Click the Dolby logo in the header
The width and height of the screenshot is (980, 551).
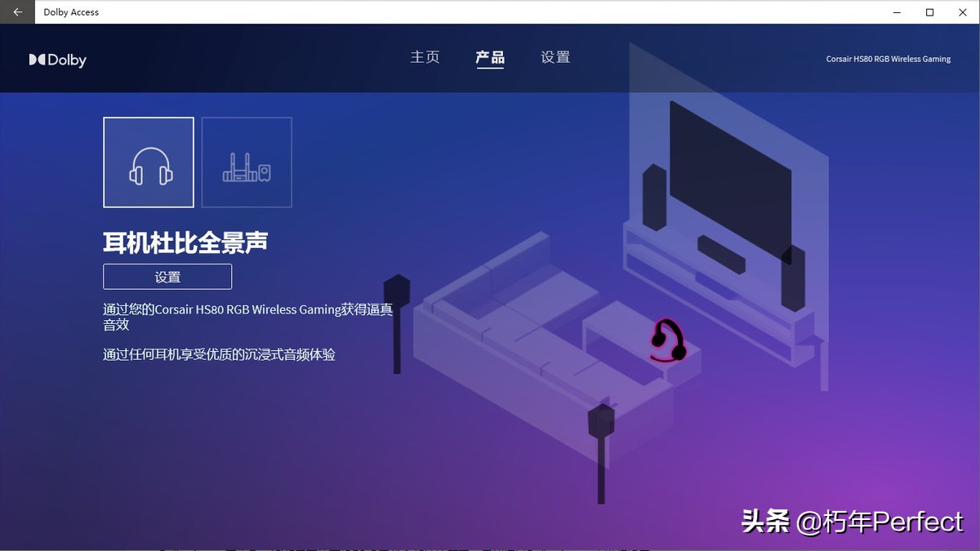(57, 59)
